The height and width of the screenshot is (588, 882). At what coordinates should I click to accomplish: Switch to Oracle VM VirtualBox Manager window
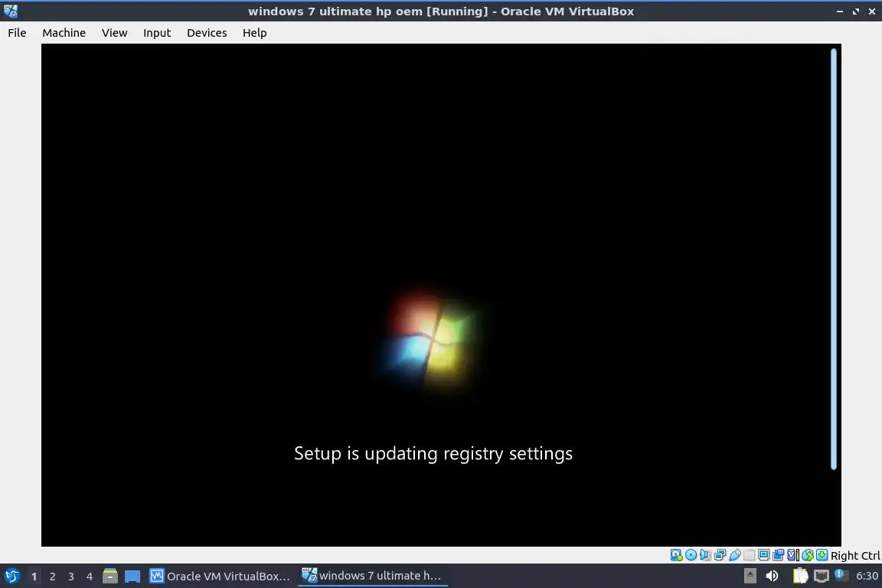[220, 577]
